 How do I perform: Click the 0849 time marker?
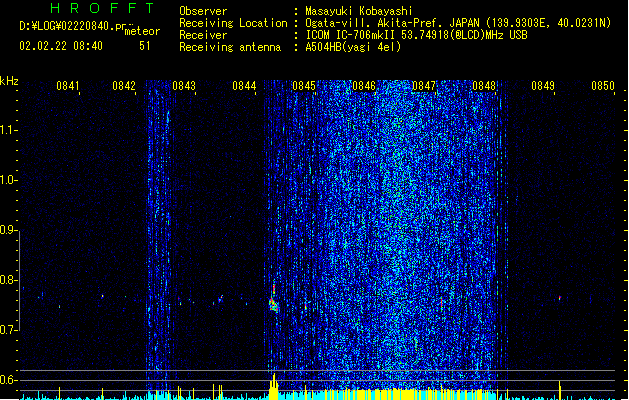click(543, 86)
